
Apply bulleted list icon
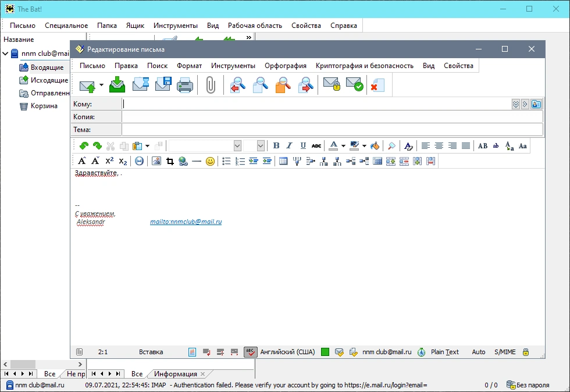[x=226, y=161]
